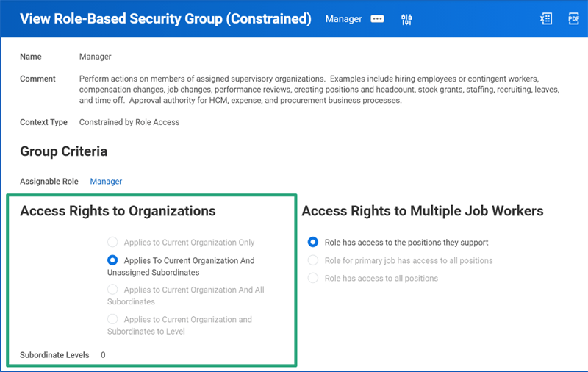This screenshot has width=588, height=372.
Task: Select Role has access to positions they support
Action: (313, 242)
